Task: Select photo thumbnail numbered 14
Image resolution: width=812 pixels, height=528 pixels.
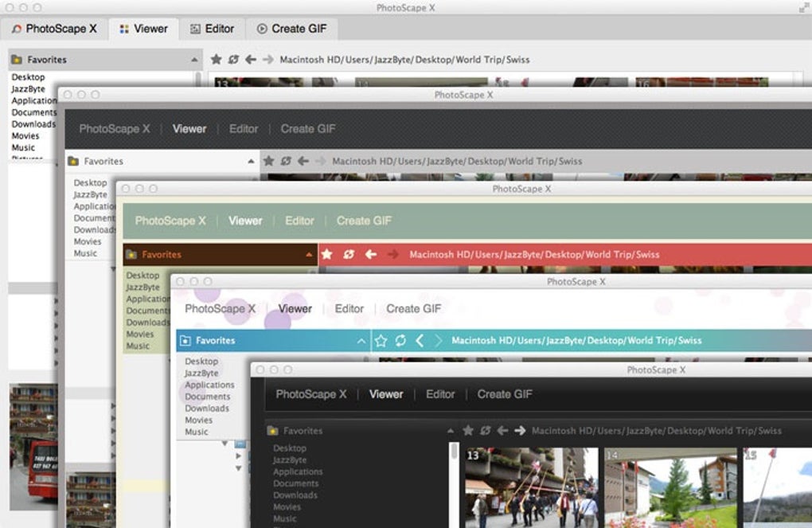Action: click(x=670, y=487)
